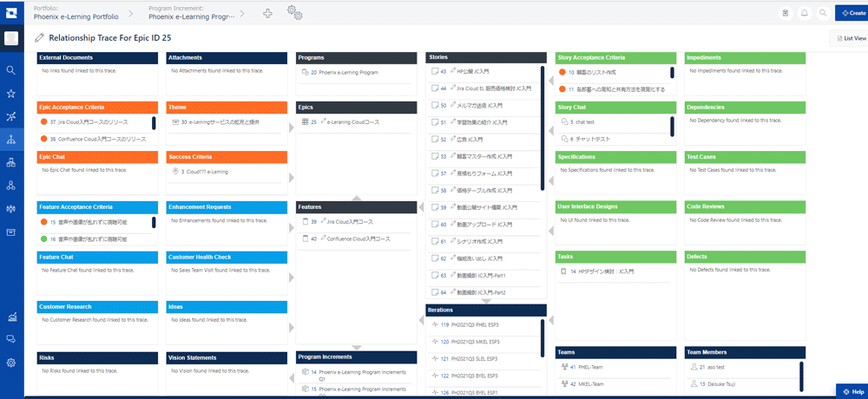Switch to List View
Viewport: 868px width, 399px height.
(851, 38)
